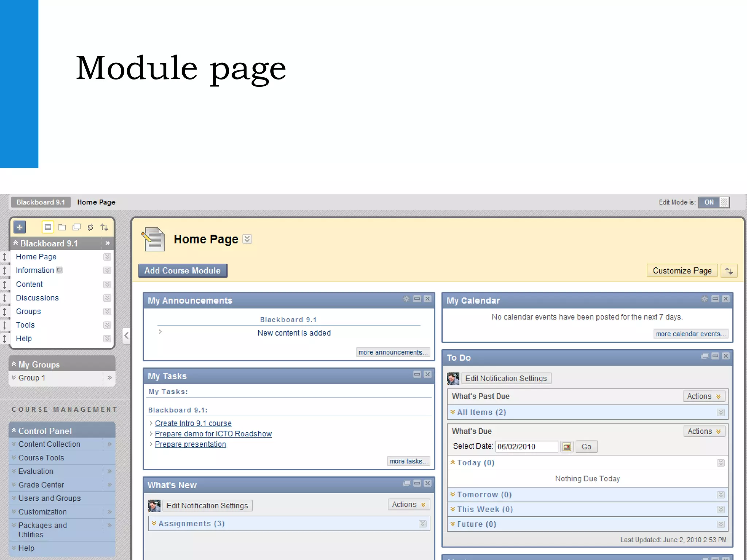The width and height of the screenshot is (747, 560).
Task: Select the list view icon in the course menu toolbar
Action: pyautogui.click(x=47, y=227)
